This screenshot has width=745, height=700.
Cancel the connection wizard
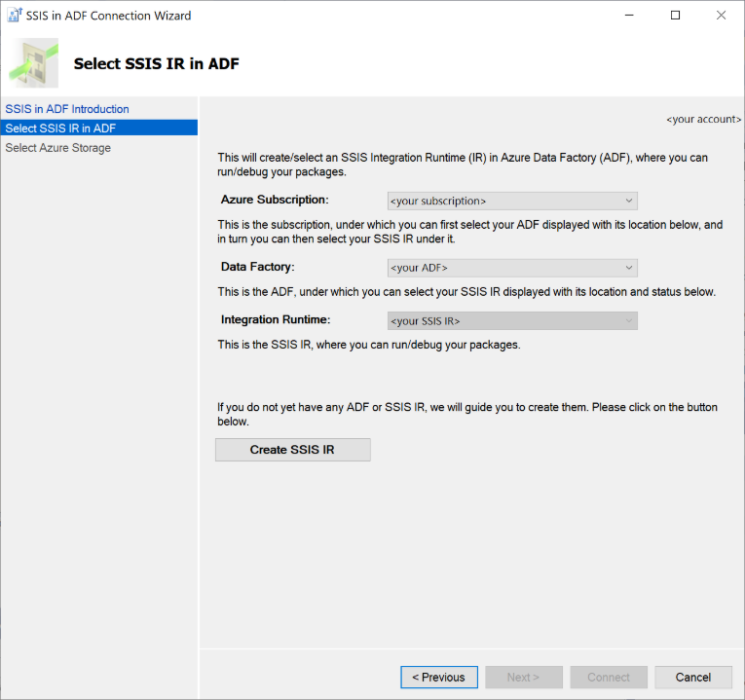coord(693,677)
